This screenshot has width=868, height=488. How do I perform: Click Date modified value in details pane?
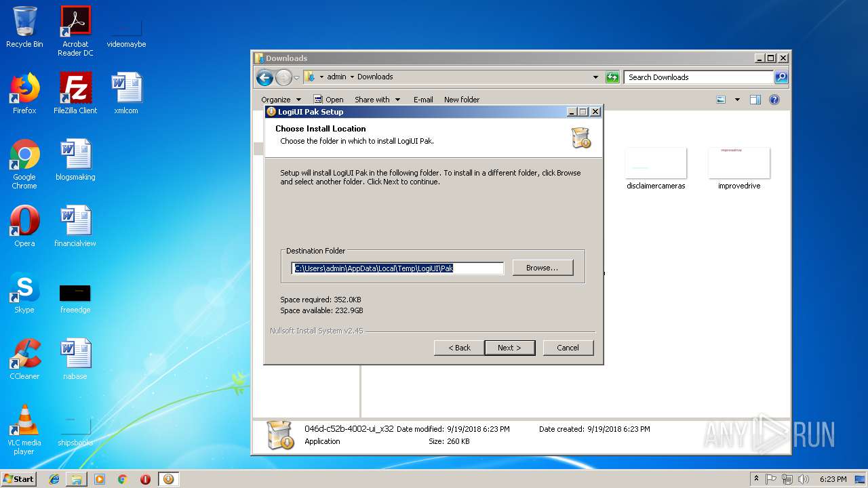(x=478, y=429)
